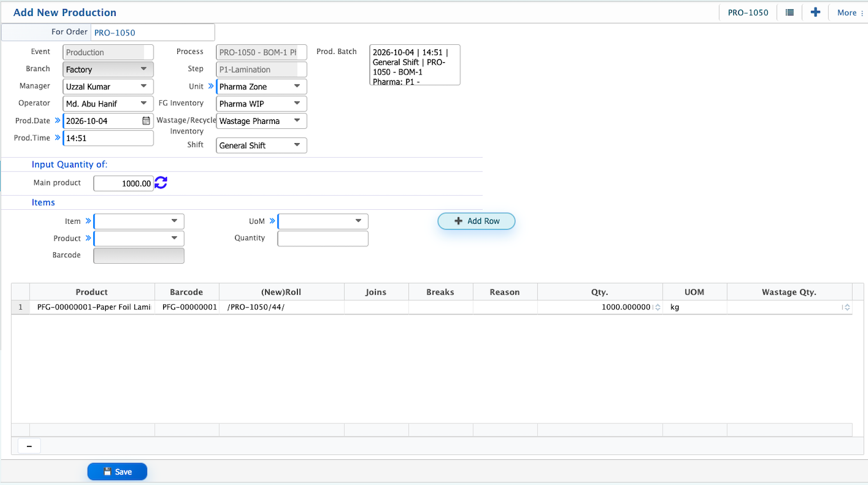This screenshot has width=868, height=485.
Task: Open the Prod.Date calendar picker icon
Action: (x=146, y=121)
